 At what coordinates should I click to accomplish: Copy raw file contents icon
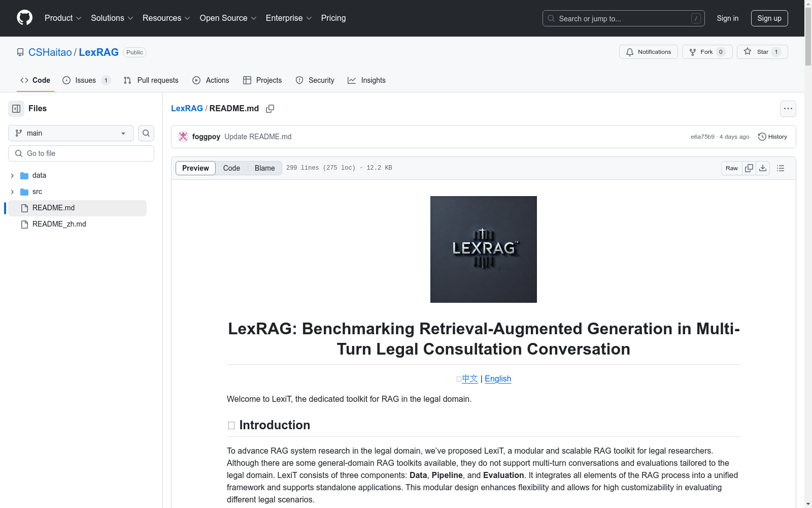pos(749,168)
